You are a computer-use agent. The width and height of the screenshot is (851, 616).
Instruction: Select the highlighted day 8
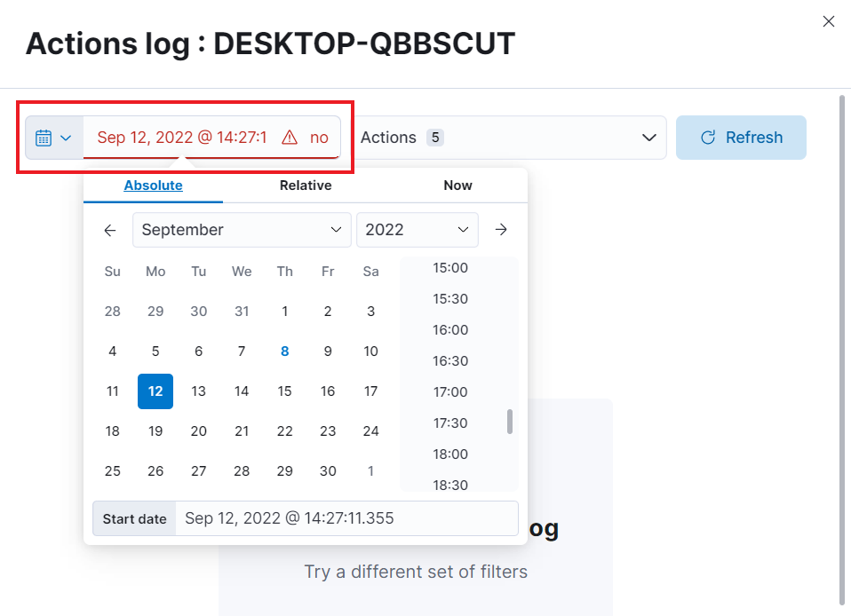(x=284, y=351)
